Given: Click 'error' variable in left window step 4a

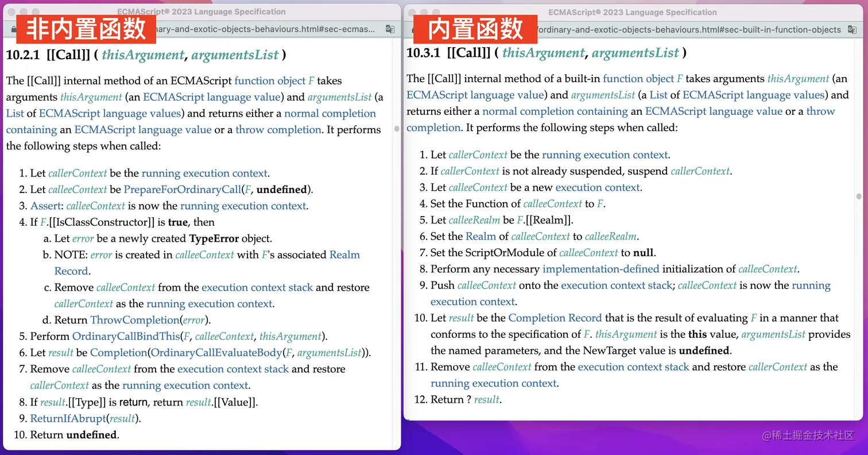Looking at the screenshot, I should coord(83,239).
